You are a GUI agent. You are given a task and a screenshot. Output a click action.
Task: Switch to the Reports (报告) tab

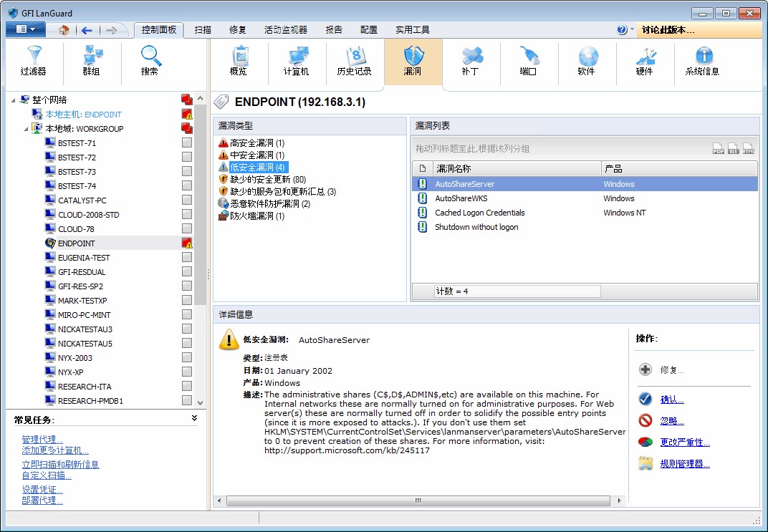click(334, 30)
